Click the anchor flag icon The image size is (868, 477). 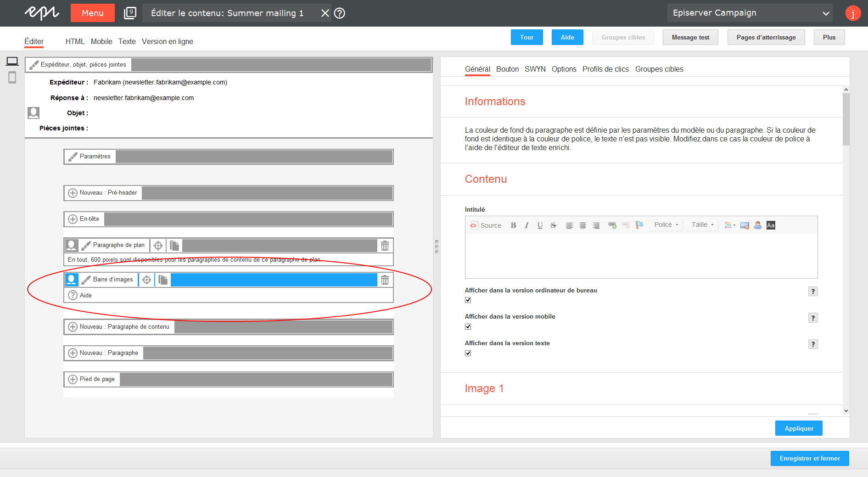click(639, 225)
